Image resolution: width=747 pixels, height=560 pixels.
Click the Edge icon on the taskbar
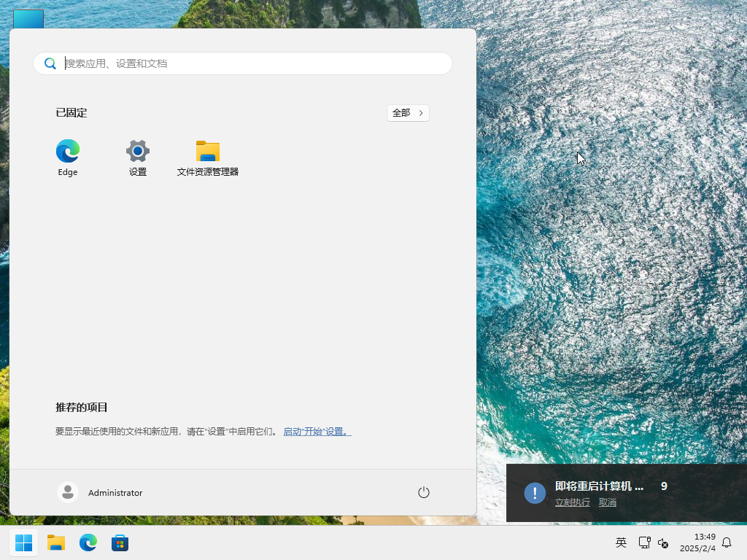[88, 542]
